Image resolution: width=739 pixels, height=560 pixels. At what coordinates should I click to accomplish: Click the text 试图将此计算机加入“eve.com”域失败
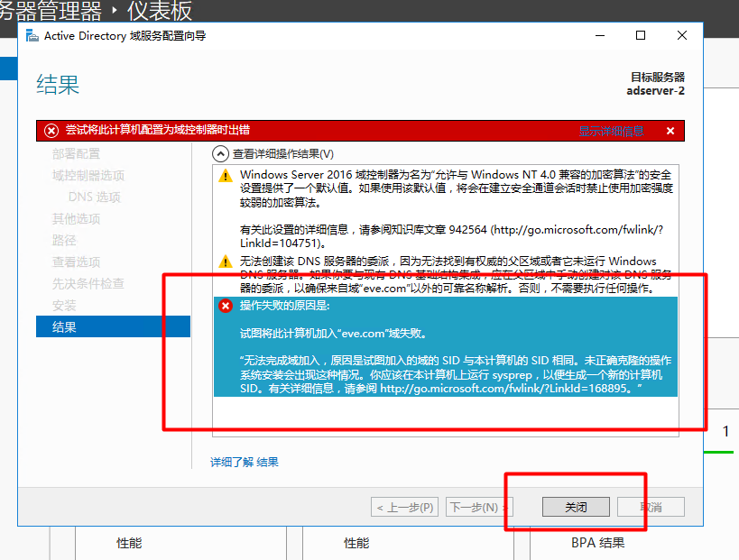coord(334,334)
